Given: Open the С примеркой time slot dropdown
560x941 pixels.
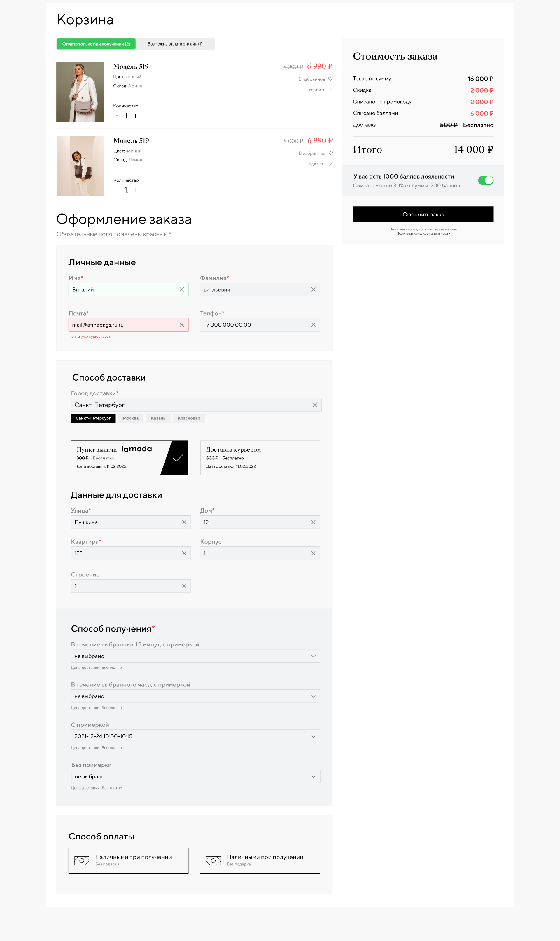Looking at the screenshot, I should pos(195,736).
